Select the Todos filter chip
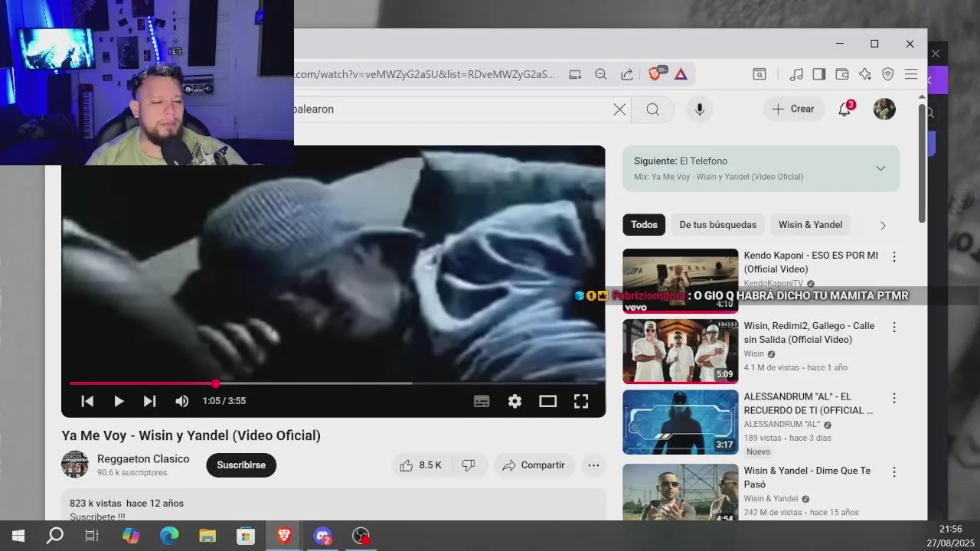Image resolution: width=980 pixels, height=551 pixels. (x=644, y=225)
